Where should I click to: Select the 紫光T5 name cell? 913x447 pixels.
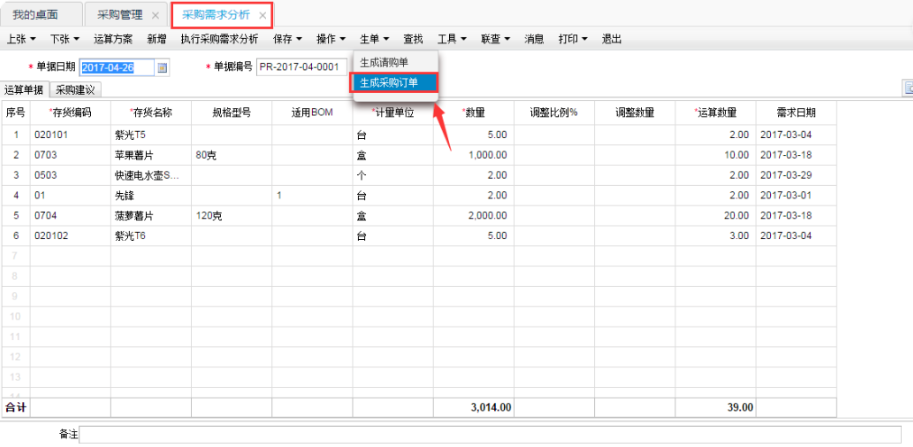[x=151, y=135]
